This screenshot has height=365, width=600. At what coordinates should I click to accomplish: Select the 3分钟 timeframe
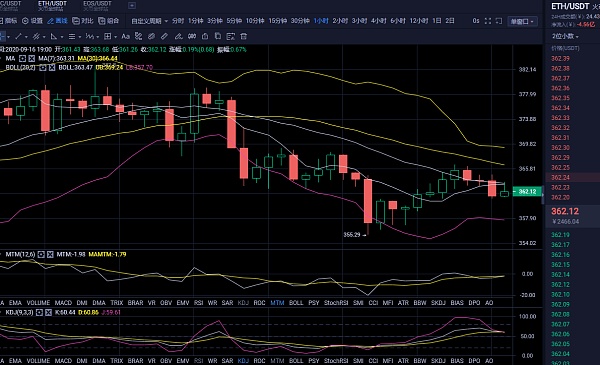coord(215,21)
